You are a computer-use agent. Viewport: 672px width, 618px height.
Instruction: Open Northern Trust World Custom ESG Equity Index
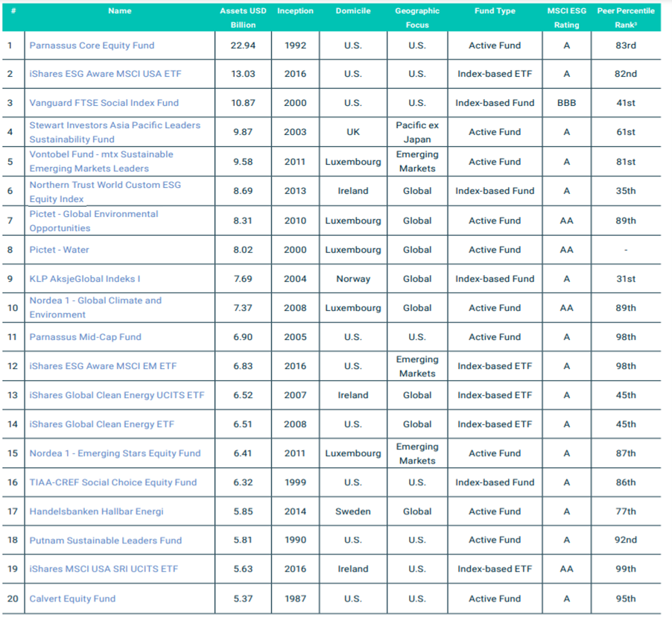coord(106,192)
